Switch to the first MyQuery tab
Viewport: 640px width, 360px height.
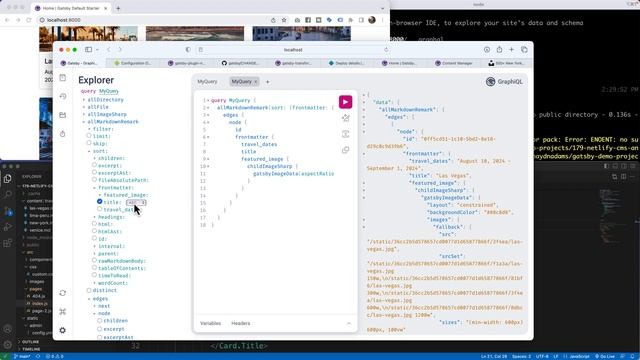pos(207,82)
